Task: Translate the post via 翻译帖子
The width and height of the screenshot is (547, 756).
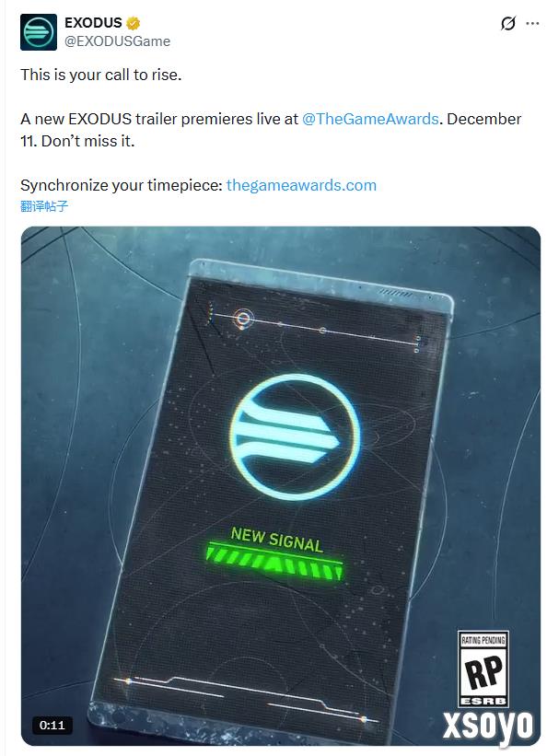Action: pos(44,206)
